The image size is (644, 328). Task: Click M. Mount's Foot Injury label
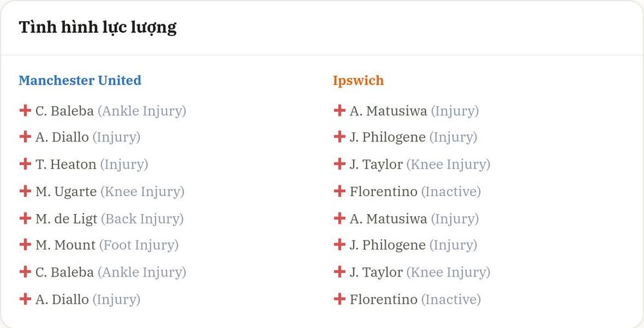pyautogui.click(x=139, y=246)
